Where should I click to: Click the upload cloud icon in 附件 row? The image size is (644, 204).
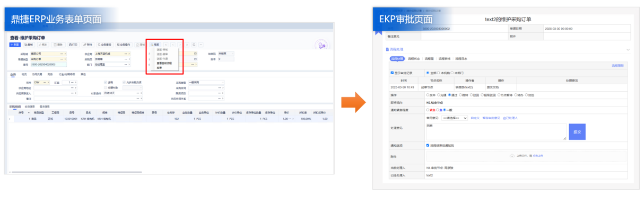512,156
